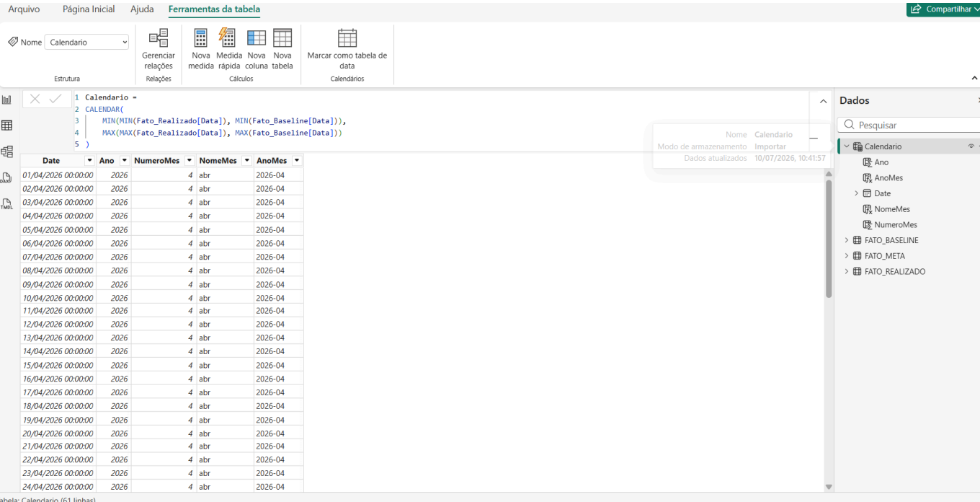Select the cell 01/04/2026 00:00:00

(x=58, y=175)
